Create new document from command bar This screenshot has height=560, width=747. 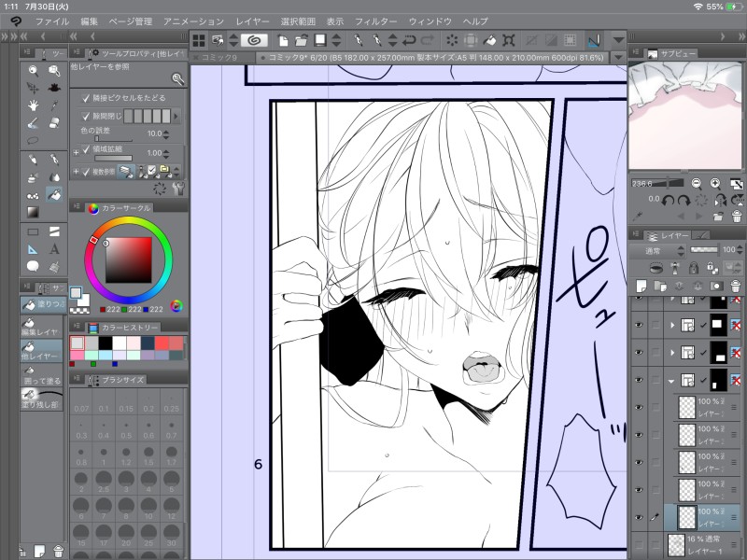[283, 40]
